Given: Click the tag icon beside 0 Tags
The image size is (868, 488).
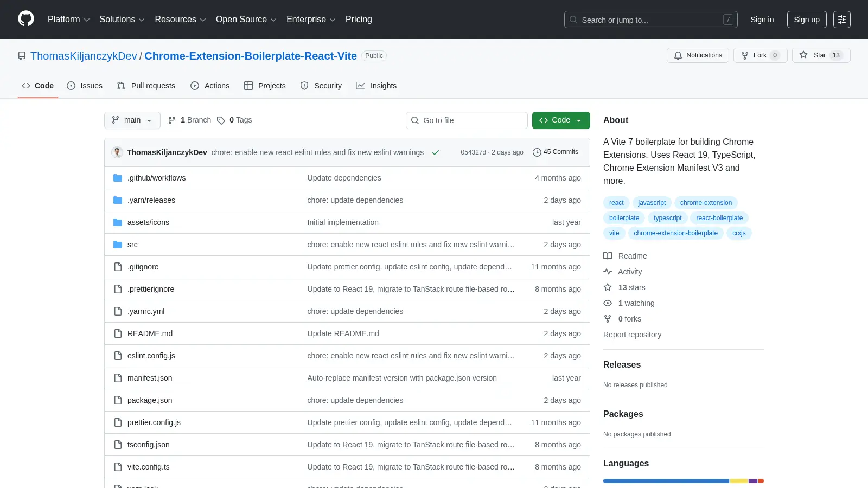Looking at the screenshot, I should tap(221, 120).
